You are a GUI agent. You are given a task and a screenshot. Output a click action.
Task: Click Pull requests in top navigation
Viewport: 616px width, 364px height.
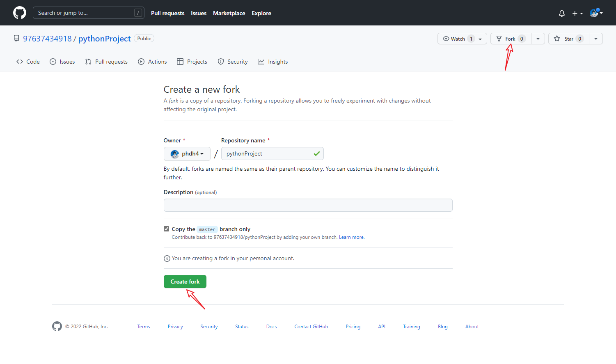point(167,13)
